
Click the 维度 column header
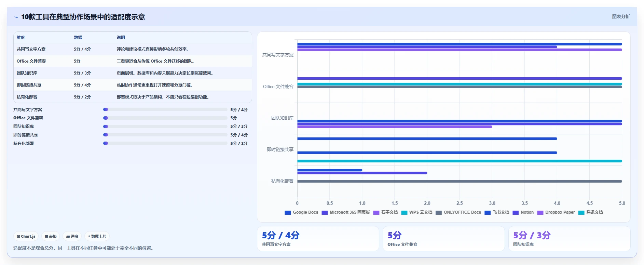[x=21, y=38]
